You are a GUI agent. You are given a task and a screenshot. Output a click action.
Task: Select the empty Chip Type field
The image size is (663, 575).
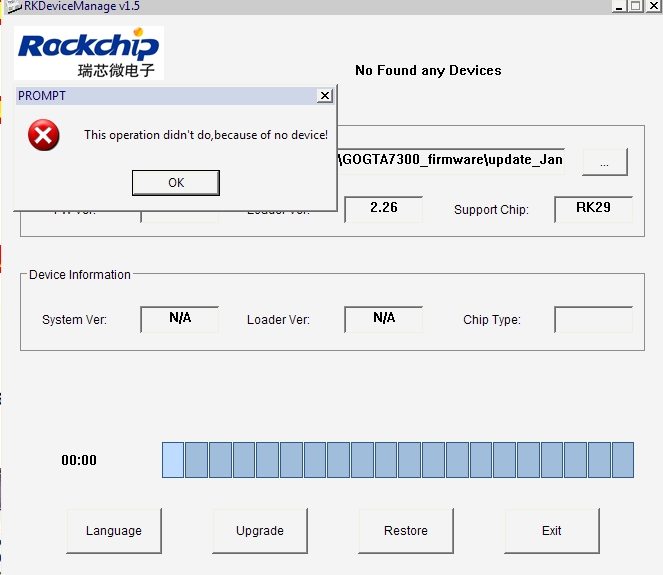pyautogui.click(x=593, y=319)
